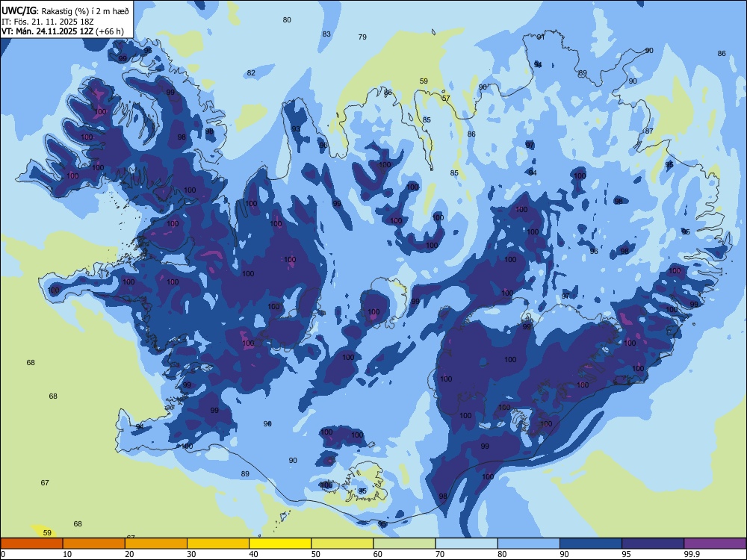This screenshot has width=747, height=560.
Task: Click the humidity value "57" on the map
Action: [x=446, y=99]
